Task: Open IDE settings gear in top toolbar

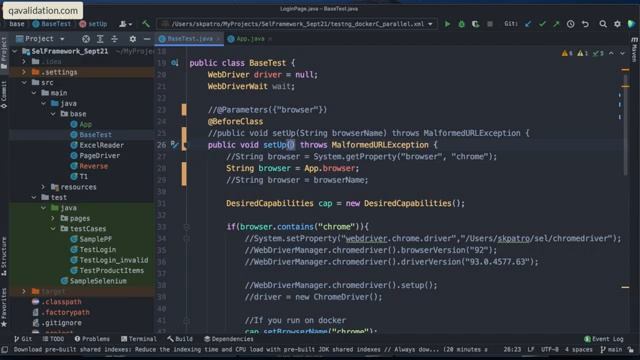Action: coord(617,24)
